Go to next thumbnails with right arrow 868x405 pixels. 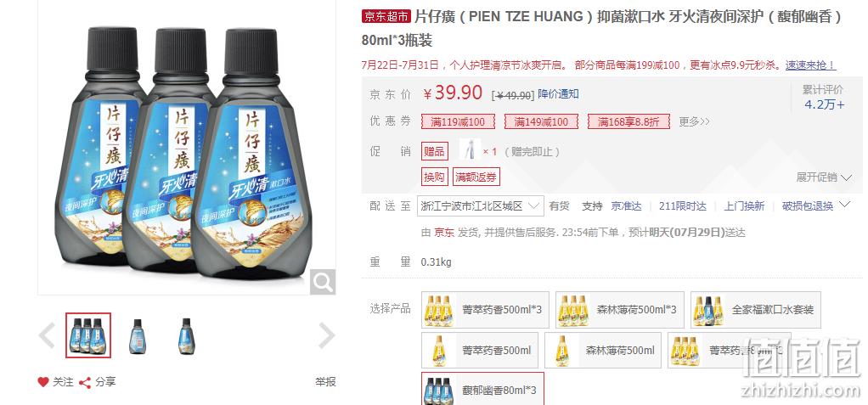tap(327, 336)
